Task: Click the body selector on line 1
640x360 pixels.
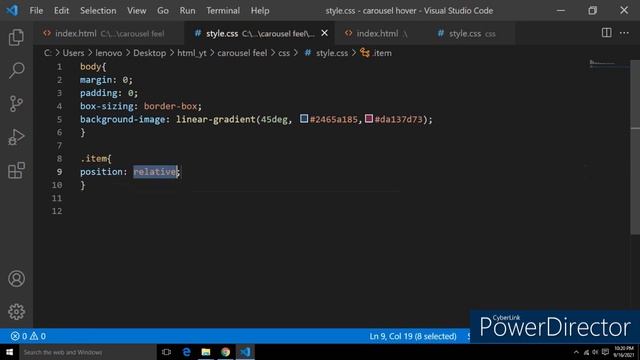Action: pos(90,67)
